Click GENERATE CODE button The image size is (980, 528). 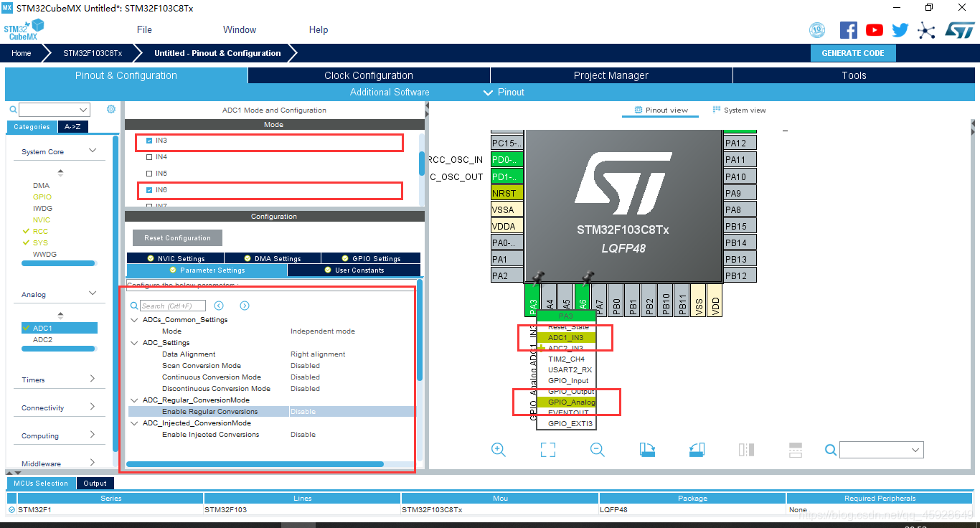pyautogui.click(x=853, y=53)
